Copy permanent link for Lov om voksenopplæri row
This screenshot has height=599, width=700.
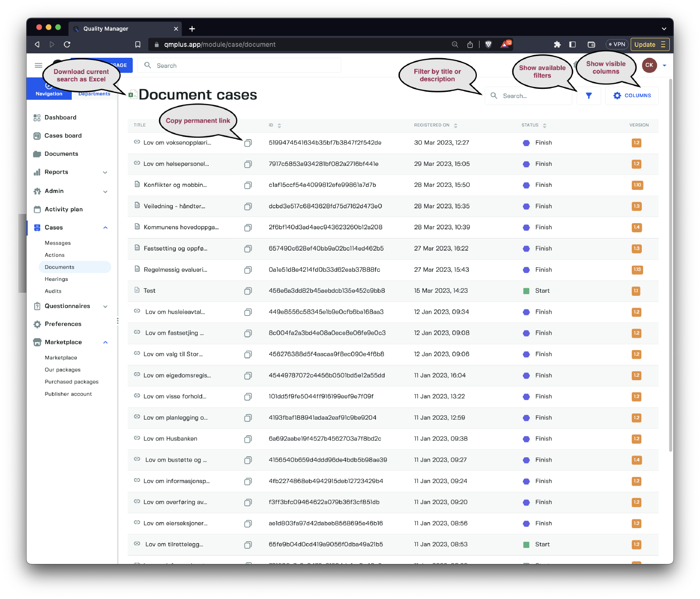tap(248, 143)
